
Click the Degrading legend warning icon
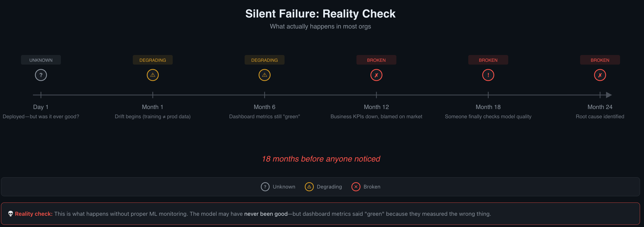(309, 187)
